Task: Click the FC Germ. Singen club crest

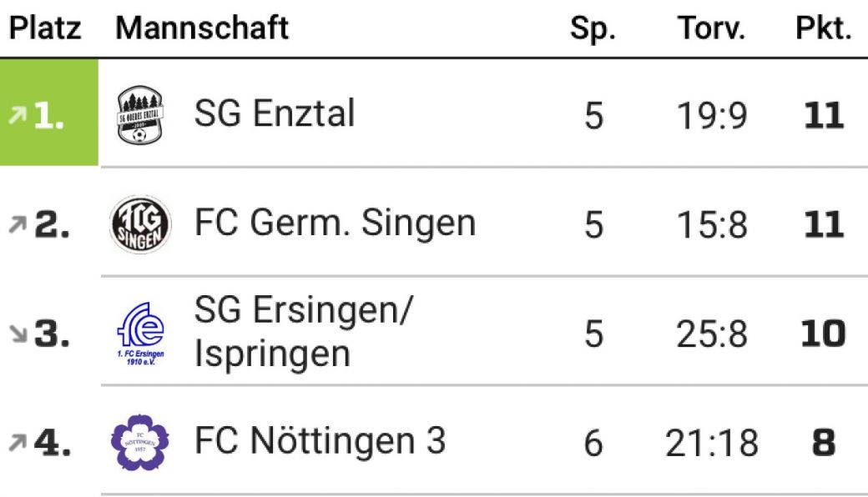Action: coord(139,223)
